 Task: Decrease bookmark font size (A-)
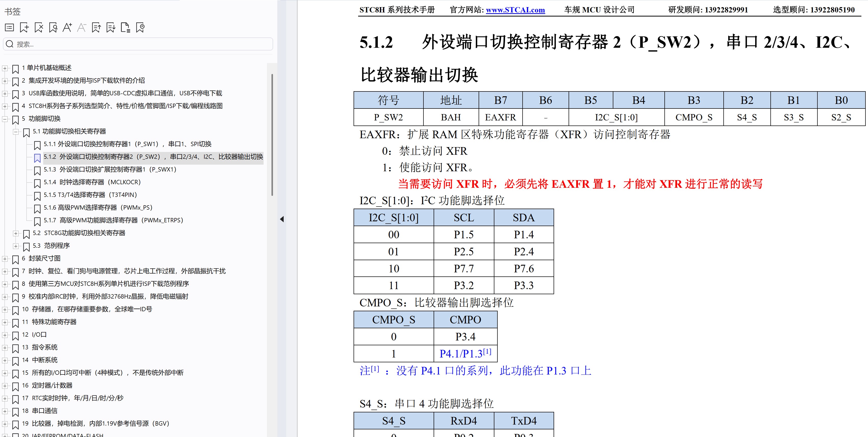82,27
